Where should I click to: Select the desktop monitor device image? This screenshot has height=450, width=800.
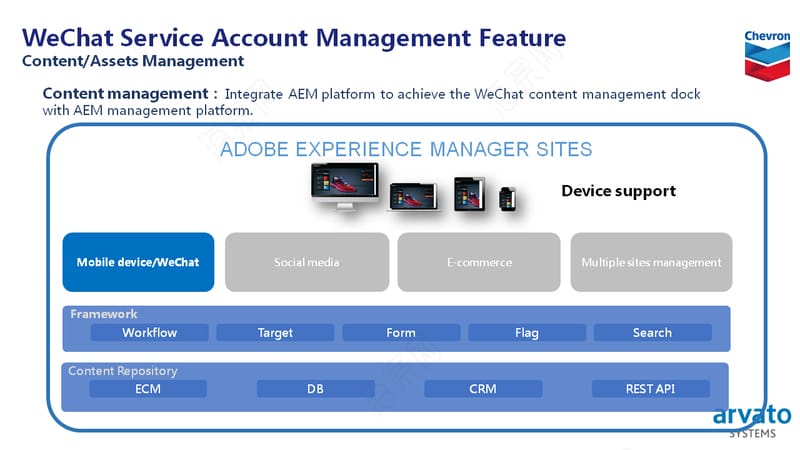tap(345, 186)
